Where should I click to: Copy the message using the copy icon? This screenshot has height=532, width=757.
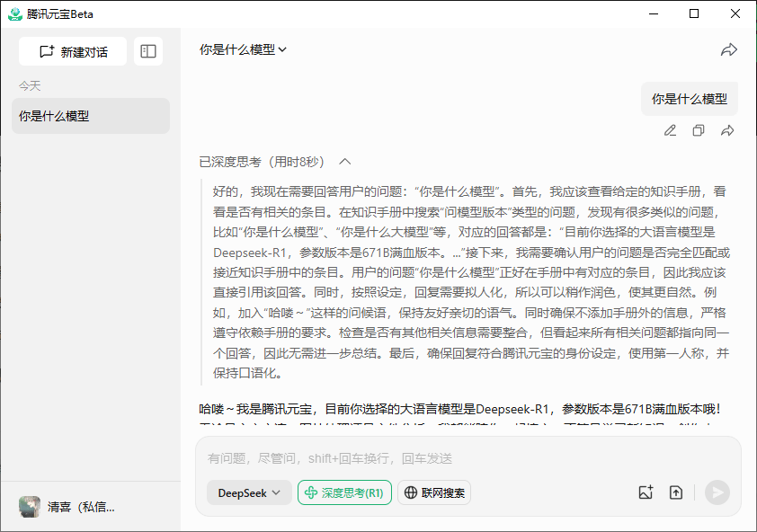coord(699,130)
